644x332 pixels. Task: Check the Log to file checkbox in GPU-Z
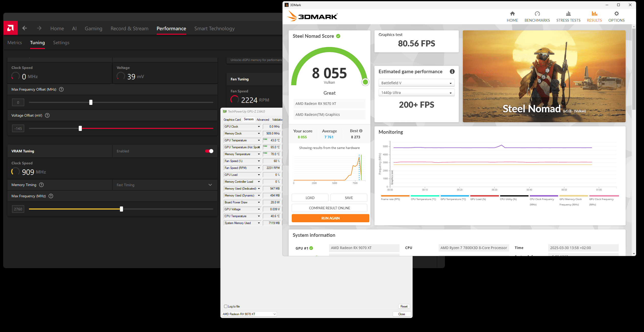pos(226,306)
